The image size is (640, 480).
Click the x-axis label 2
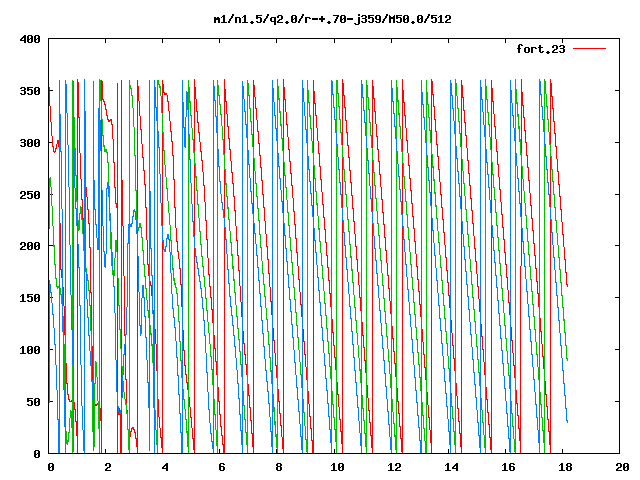click(x=107, y=467)
